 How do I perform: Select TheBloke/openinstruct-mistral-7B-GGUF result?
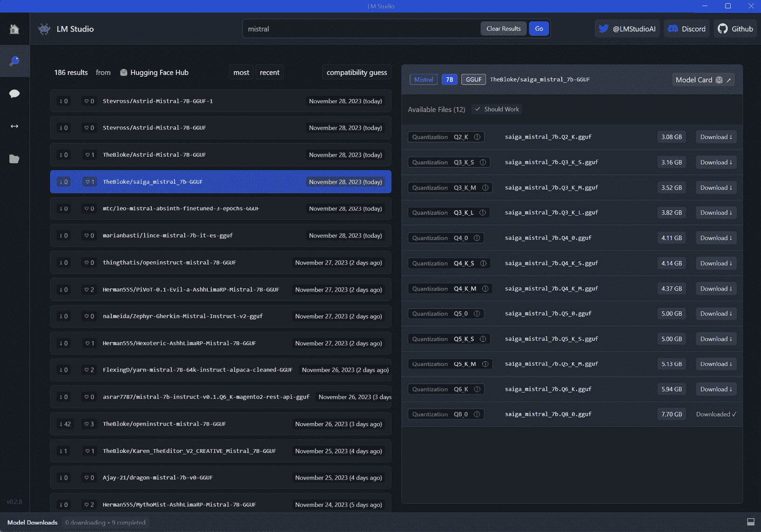(x=221, y=424)
